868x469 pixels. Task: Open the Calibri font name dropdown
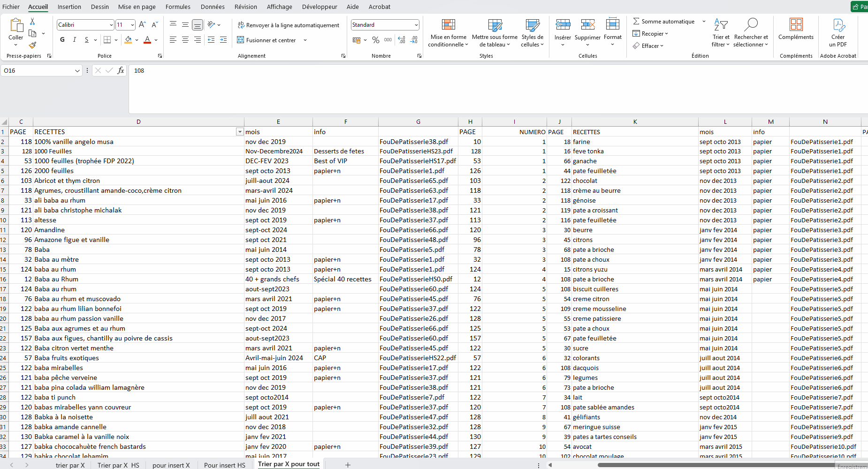(111, 25)
